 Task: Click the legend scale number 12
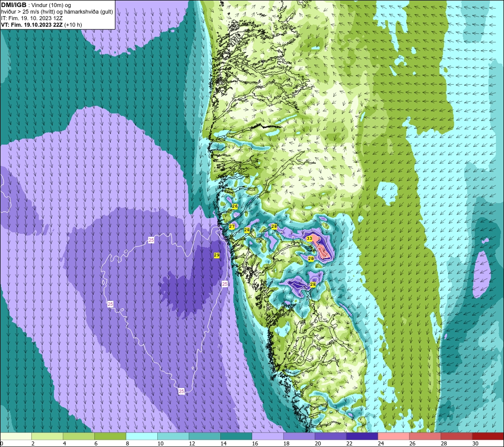tap(192, 443)
